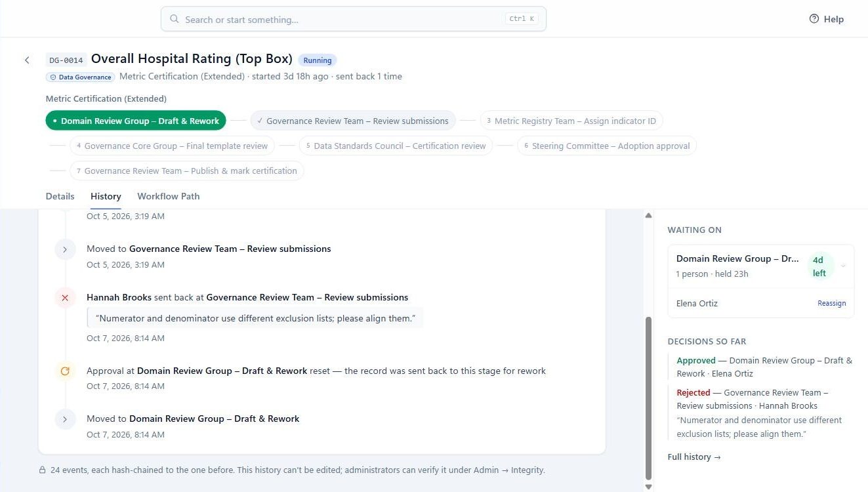Viewport: 868px width, 492px height.
Task: Select step 4 'Governance Core Group – Final template review'
Action: click(x=173, y=146)
